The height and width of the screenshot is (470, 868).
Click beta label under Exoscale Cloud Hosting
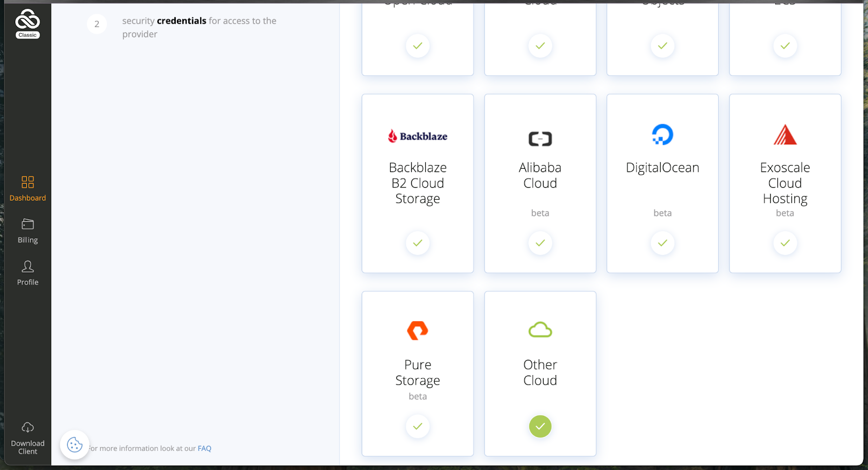(x=785, y=213)
